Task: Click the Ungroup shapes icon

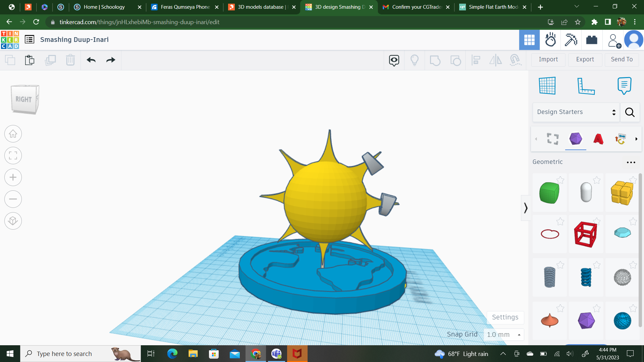Action: 455,60
